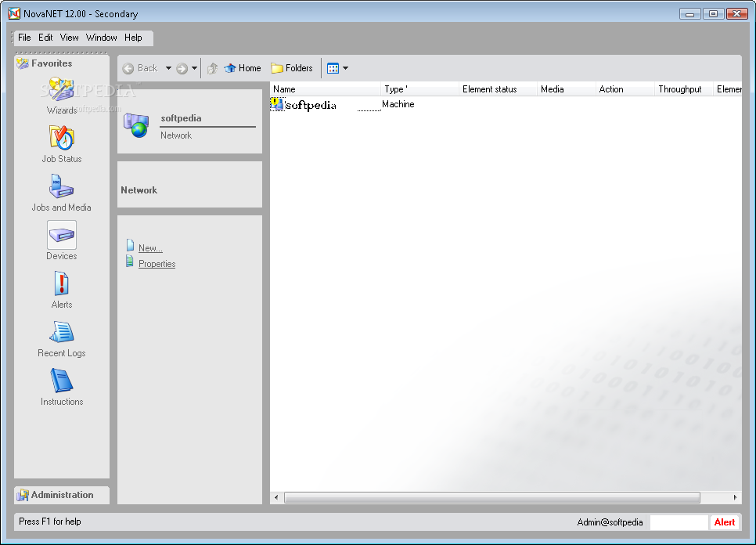Click the Machine type cell
This screenshot has width=756, height=545.
398,104
